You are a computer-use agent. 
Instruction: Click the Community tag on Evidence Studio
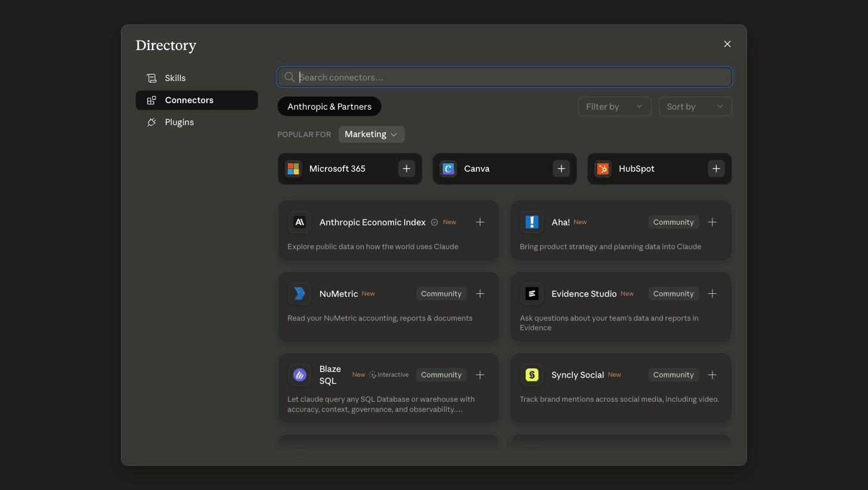[673, 294]
